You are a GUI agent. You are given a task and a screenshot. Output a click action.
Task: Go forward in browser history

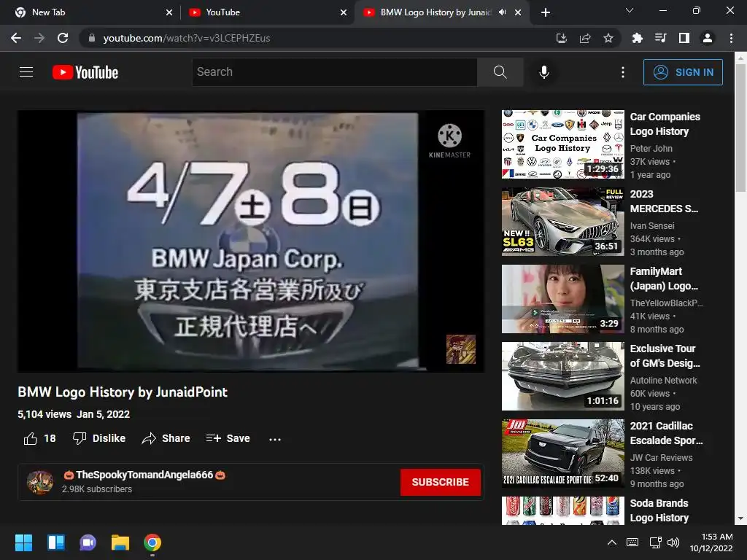39,38
